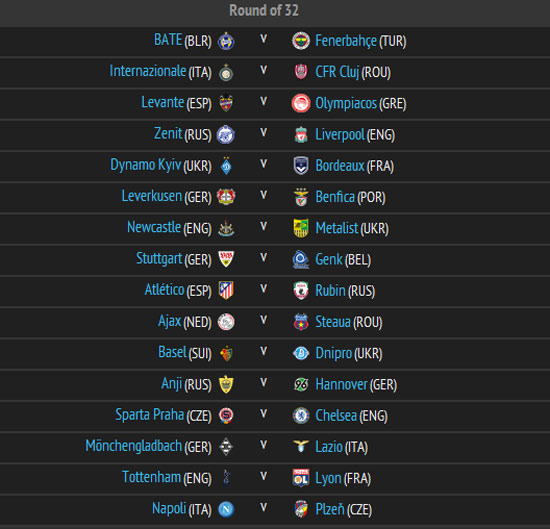The height and width of the screenshot is (529, 550).
Task: Open the CFR Cluj team link
Action: (337, 72)
